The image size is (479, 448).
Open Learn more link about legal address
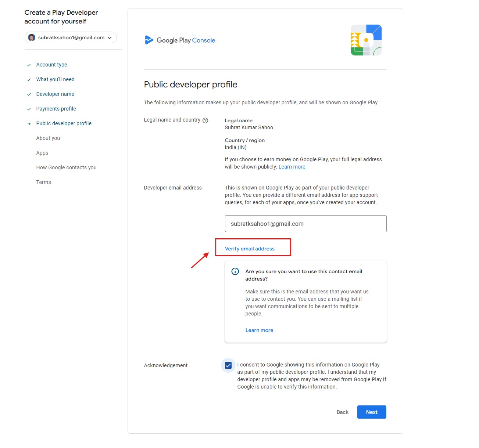(292, 167)
